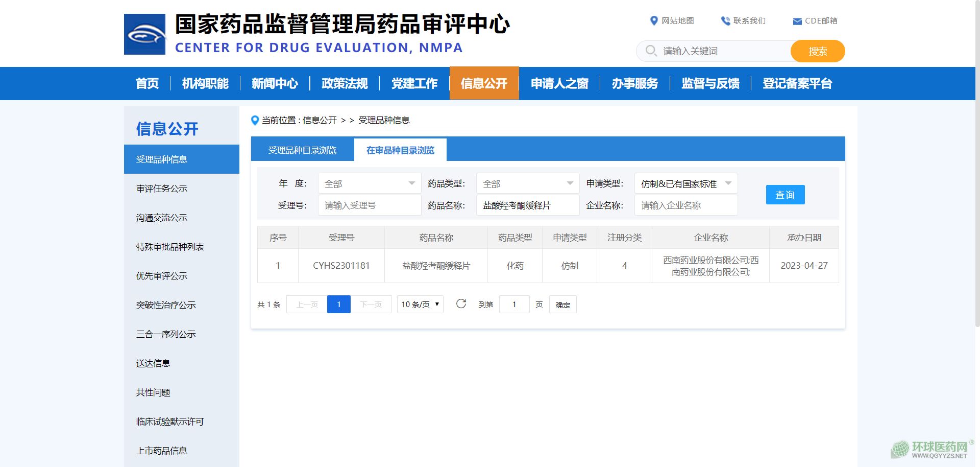Viewport: 980px width, 467px height.
Task: Open the 申请类型 application type dropdown
Action: (x=685, y=183)
